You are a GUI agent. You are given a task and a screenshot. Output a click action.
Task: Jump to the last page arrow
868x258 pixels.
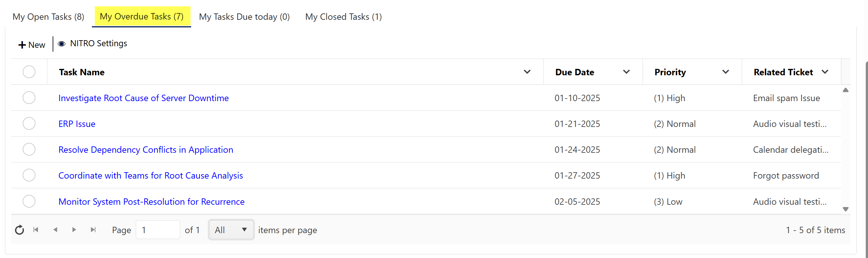point(93,230)
